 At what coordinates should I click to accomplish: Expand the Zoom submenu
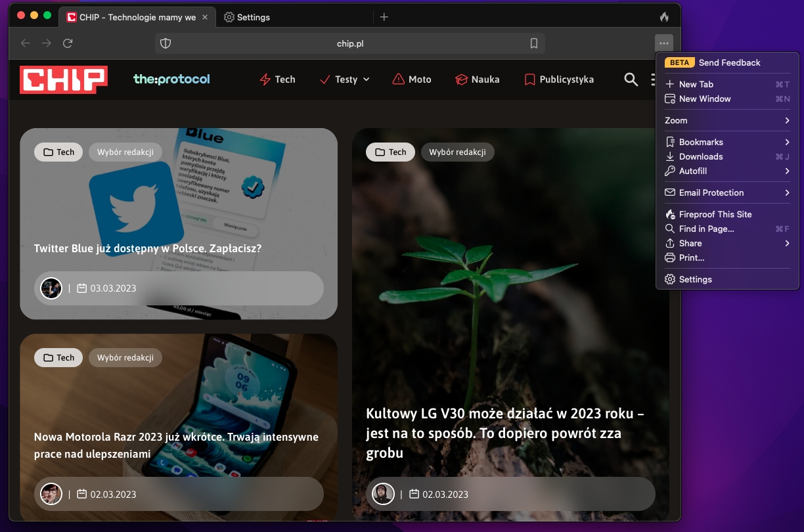(x=726, y=120)
